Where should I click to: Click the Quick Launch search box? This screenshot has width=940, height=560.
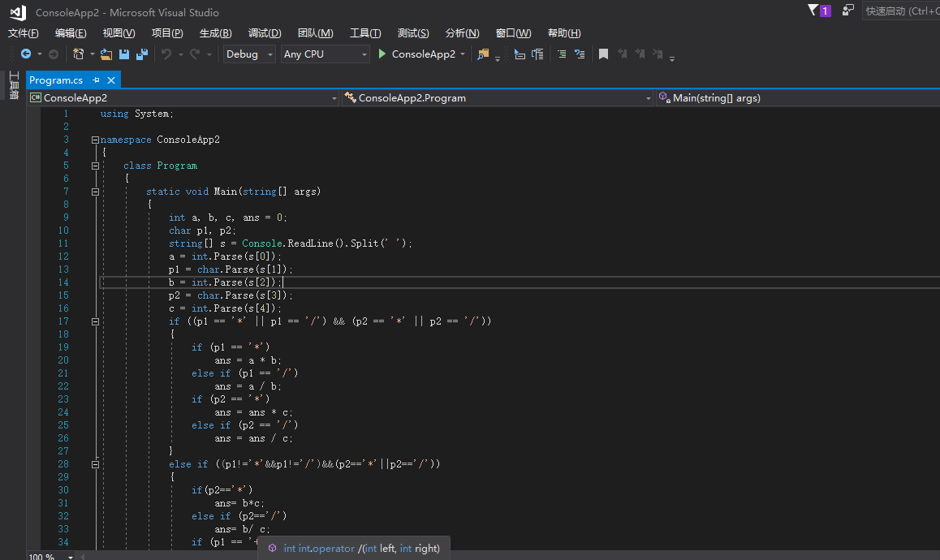coord(901,11)
